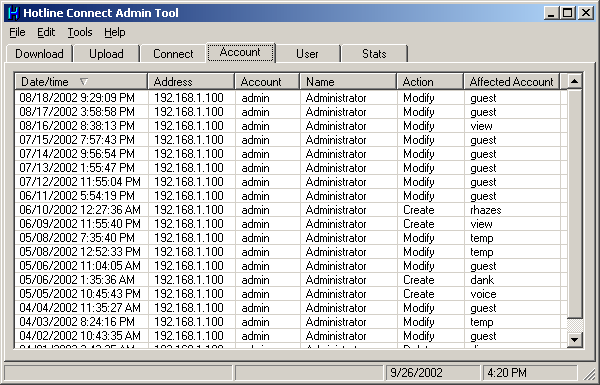Sort by the Action column header
Viewport: 600px width, 385px height.
[430, 82]
